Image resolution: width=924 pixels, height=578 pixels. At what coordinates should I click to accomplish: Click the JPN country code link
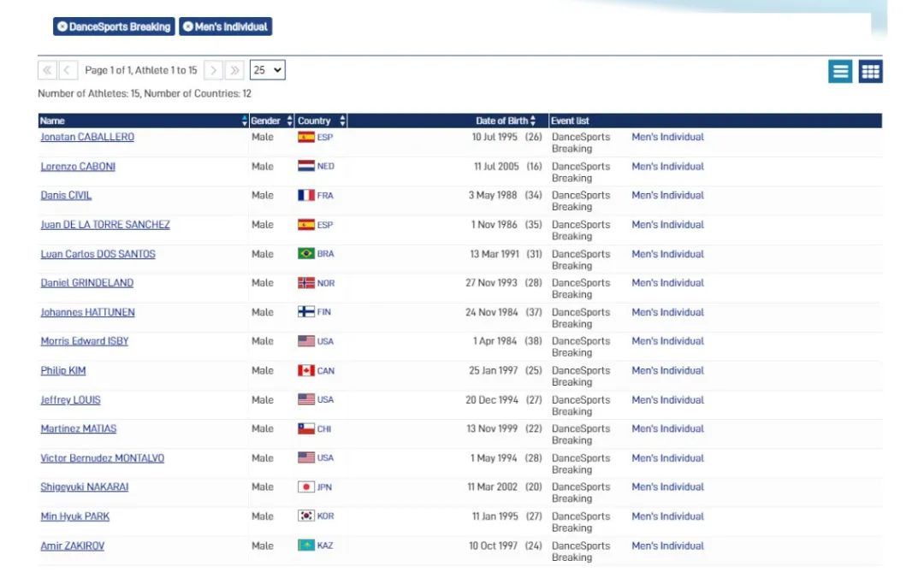(x=324, y=487)
